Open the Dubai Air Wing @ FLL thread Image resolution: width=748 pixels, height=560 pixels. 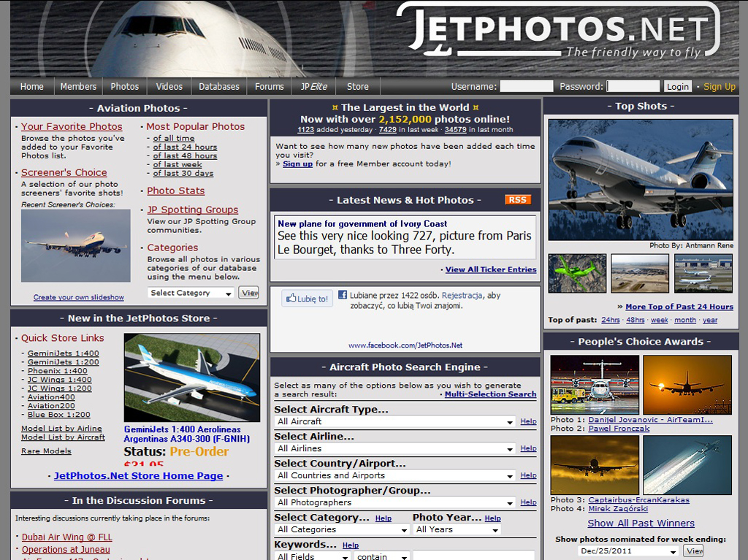pos(66,537)
